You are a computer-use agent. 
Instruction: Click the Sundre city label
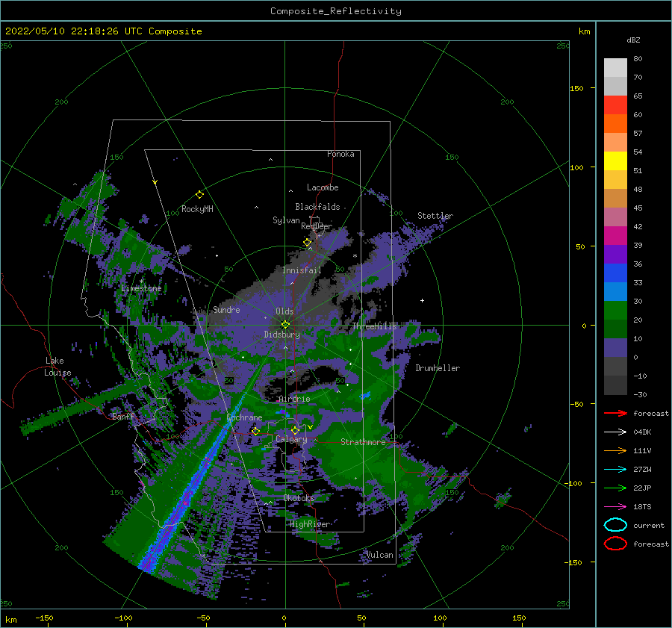[x=226, y=309]
